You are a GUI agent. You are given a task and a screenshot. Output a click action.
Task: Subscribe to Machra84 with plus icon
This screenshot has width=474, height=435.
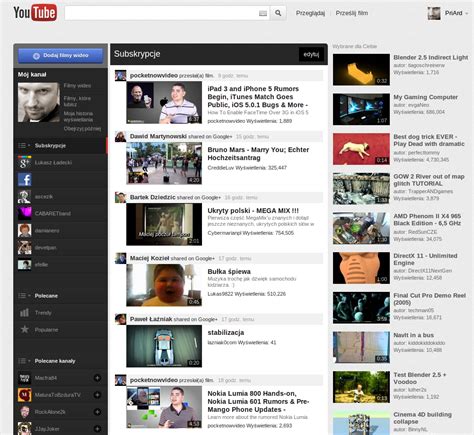(97, 378)
